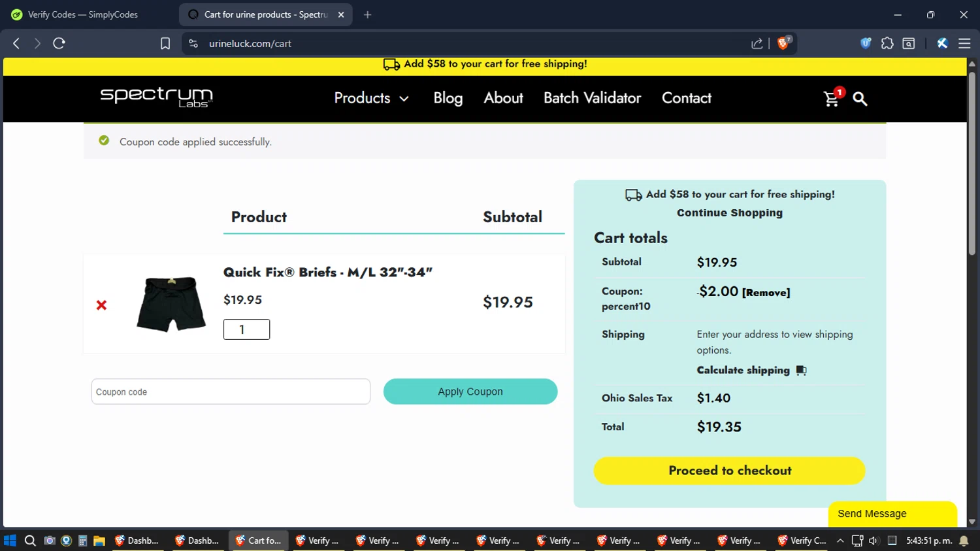Remove Quick Fix Briefs with red X

pos(101,305)
